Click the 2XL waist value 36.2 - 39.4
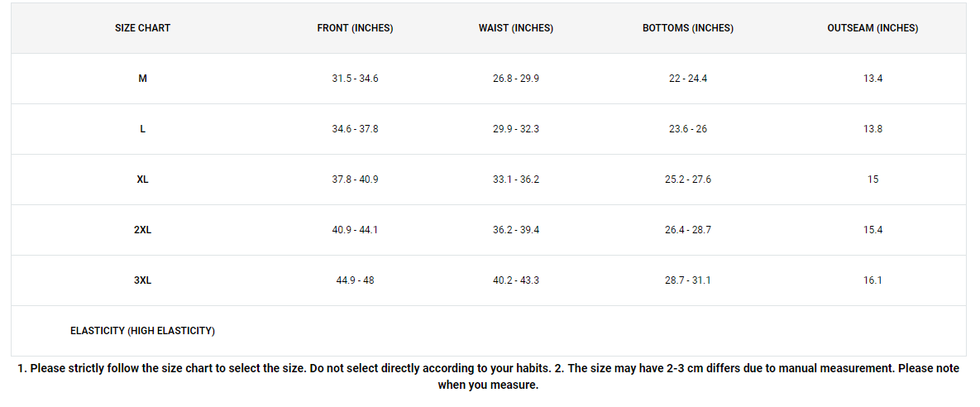Screen dimensions: 980x407 click(x=515, y=229)
